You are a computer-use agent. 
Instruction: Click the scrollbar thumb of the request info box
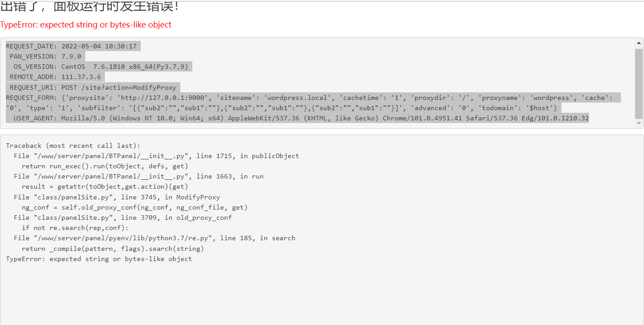pos(639,83)
